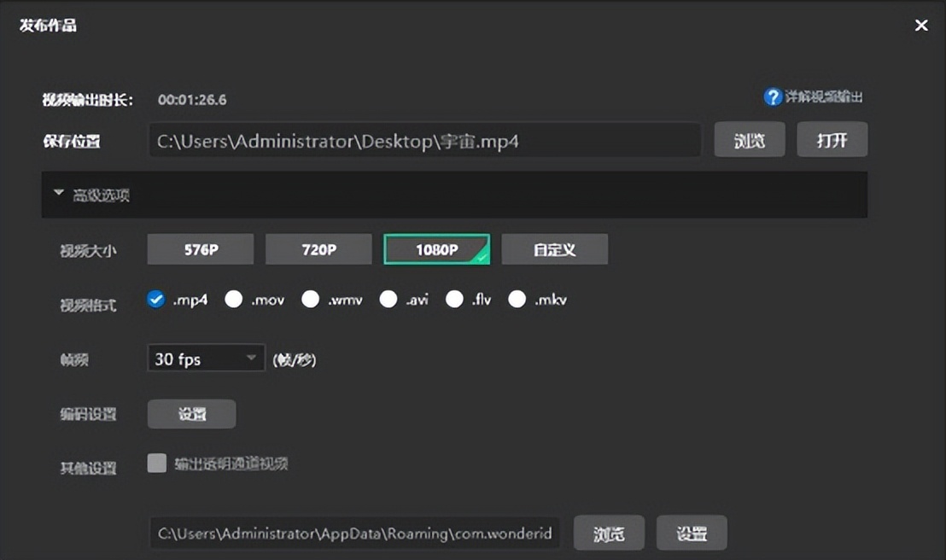Open the 详解视频输出 help link

(x=824, y=96)
